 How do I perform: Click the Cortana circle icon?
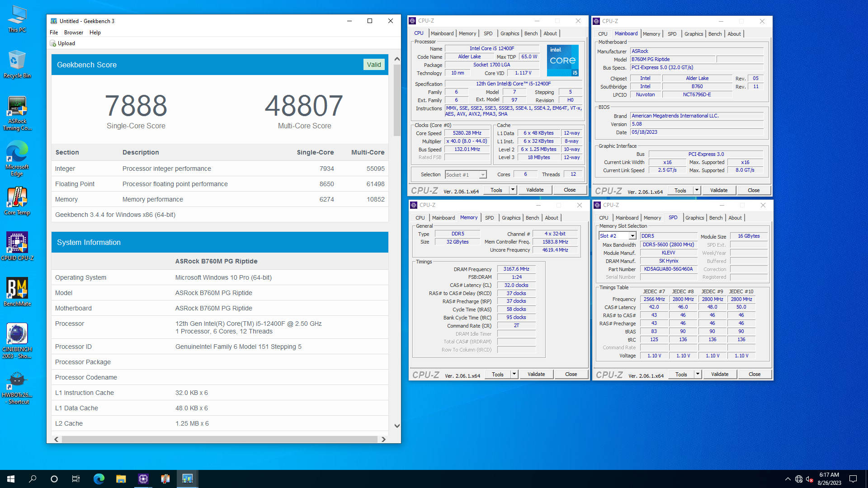[54, 479]
